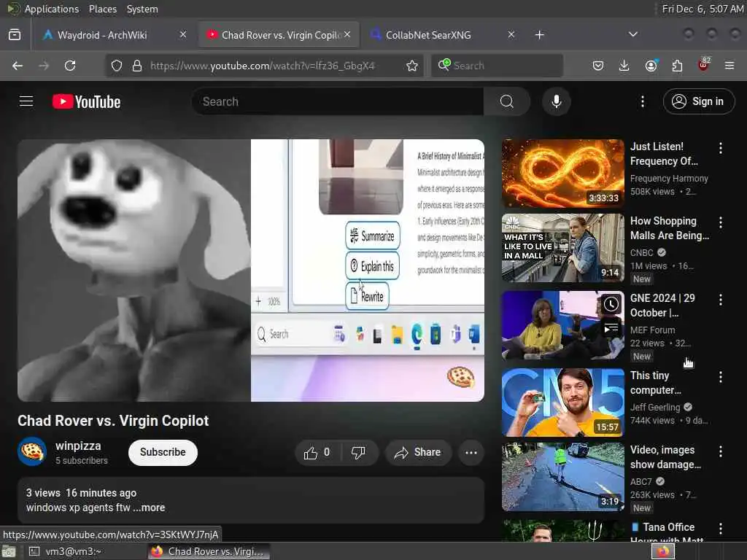
Task: Click Firefox workspace icon in bottom panel
Action: [663, 551]
